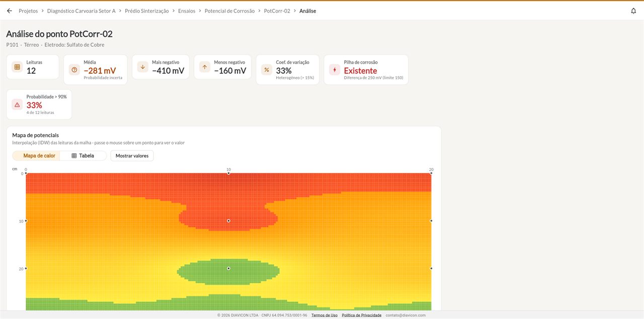Click the lightning icon on Pilha de corrosão card
Screen dimensions: 644x319
335,69
